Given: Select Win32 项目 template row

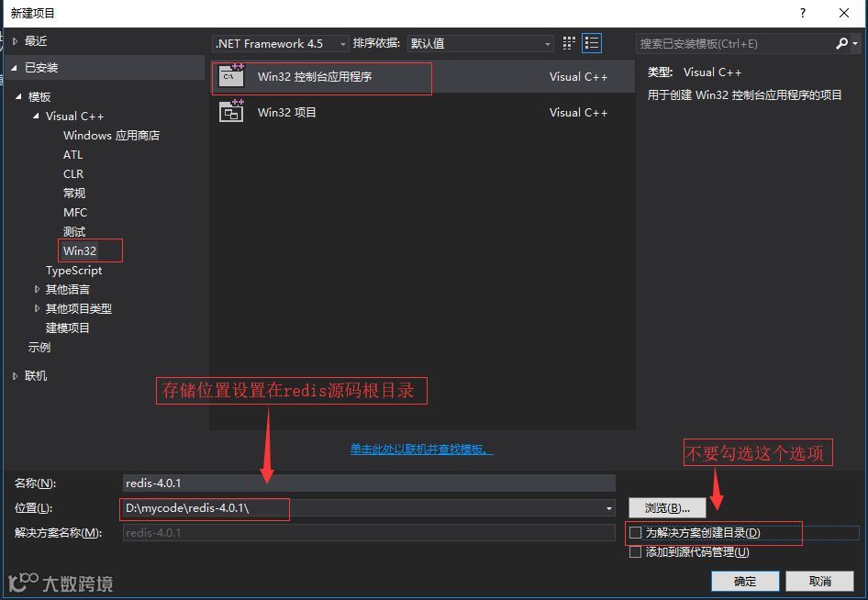Looking at the screenshot, I should tap(423, 112).
